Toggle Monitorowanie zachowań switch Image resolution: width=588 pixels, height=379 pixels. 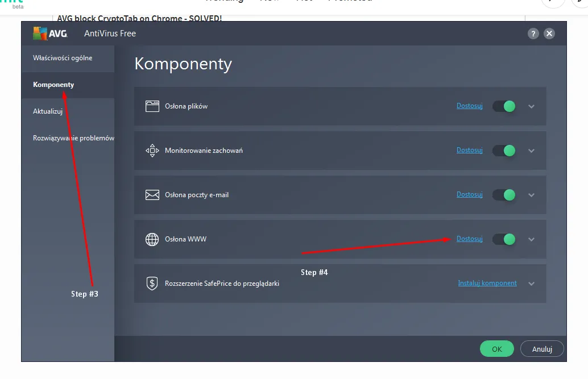(x=504, y=151)
